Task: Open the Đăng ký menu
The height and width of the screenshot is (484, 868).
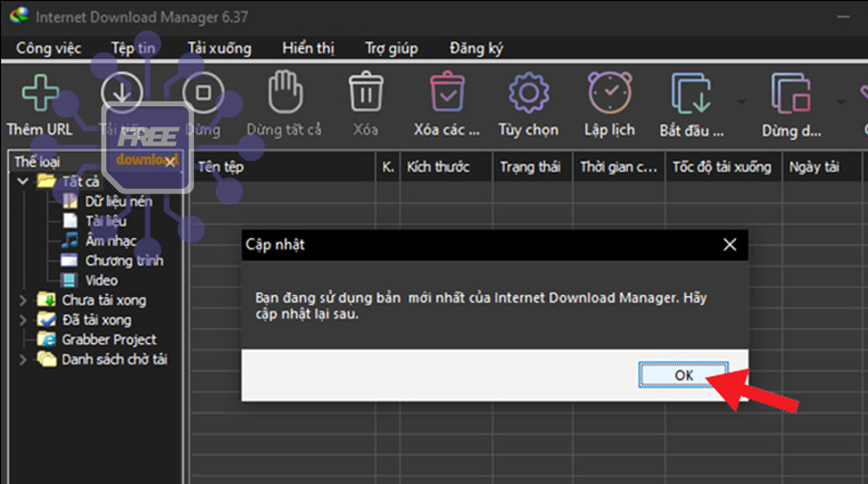Action: pos(476,48)
